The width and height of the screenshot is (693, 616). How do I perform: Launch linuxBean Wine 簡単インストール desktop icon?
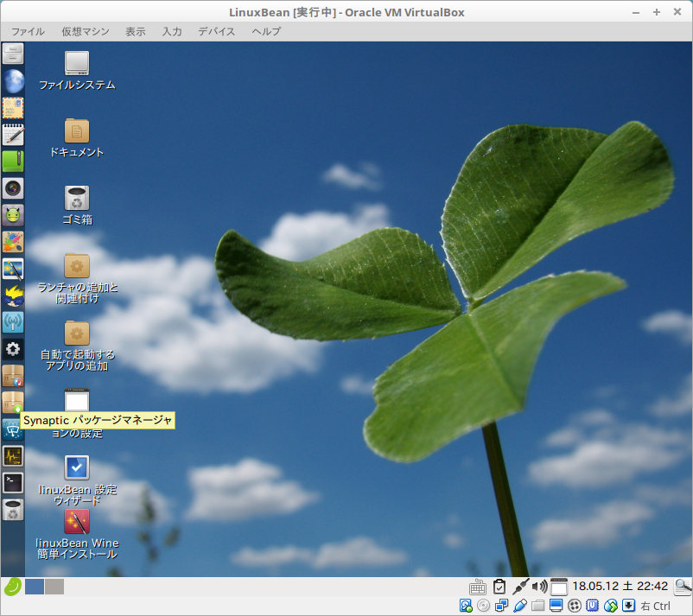click(77, 534)
